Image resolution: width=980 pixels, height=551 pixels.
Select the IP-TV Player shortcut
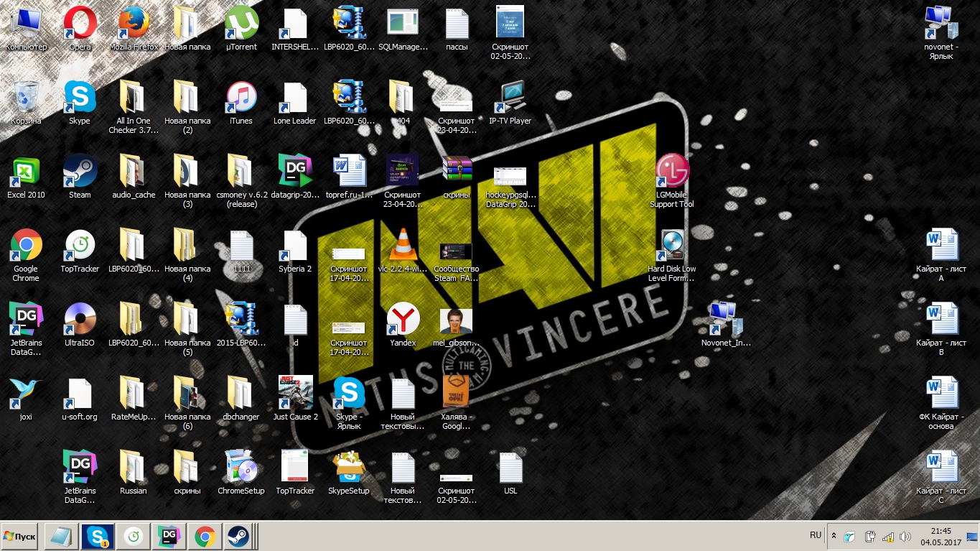click(510, 98)
